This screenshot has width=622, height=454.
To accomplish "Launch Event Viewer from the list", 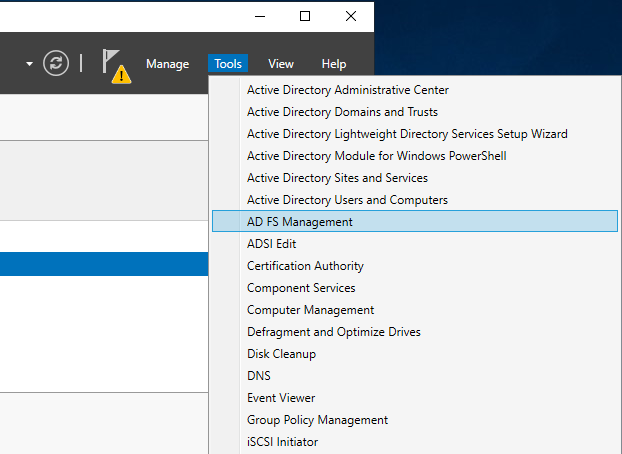I will tap(281, 398).
